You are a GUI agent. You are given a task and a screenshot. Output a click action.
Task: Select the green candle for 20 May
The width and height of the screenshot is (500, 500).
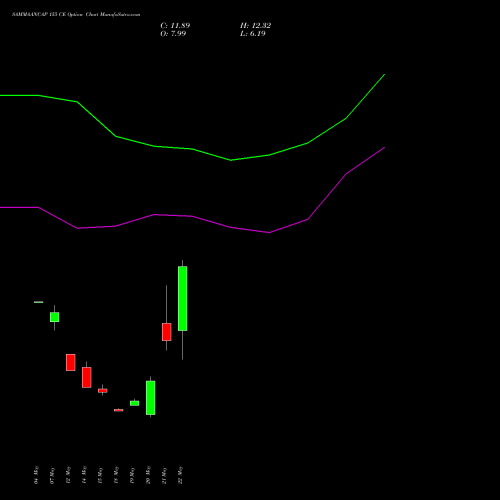(x=151, y=398)
